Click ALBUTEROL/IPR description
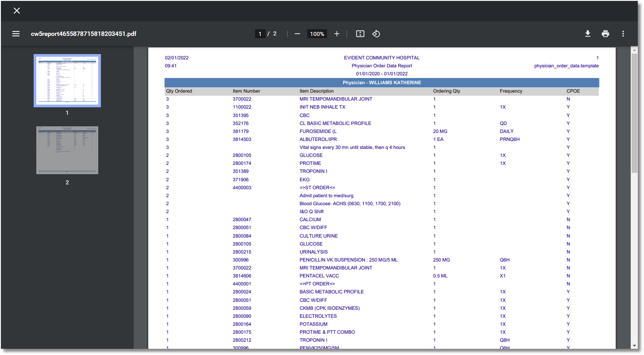This screenshot has height=355, width=644. click(x=319, y=139)
